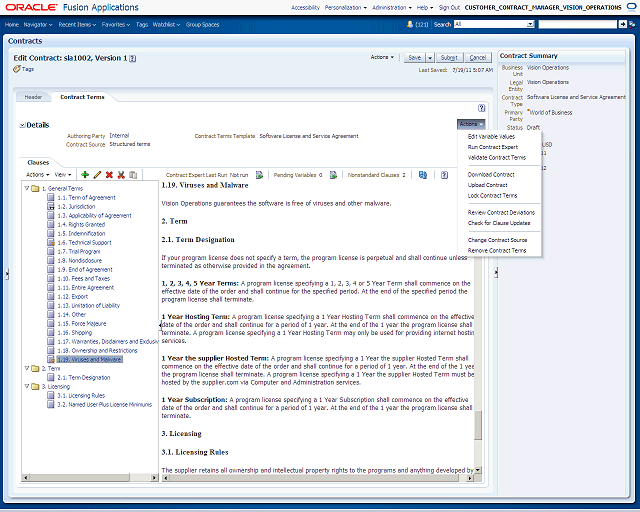
Task: Open the Recent Items dropdown
Action: pyautogui.click(x=77, y=24)
